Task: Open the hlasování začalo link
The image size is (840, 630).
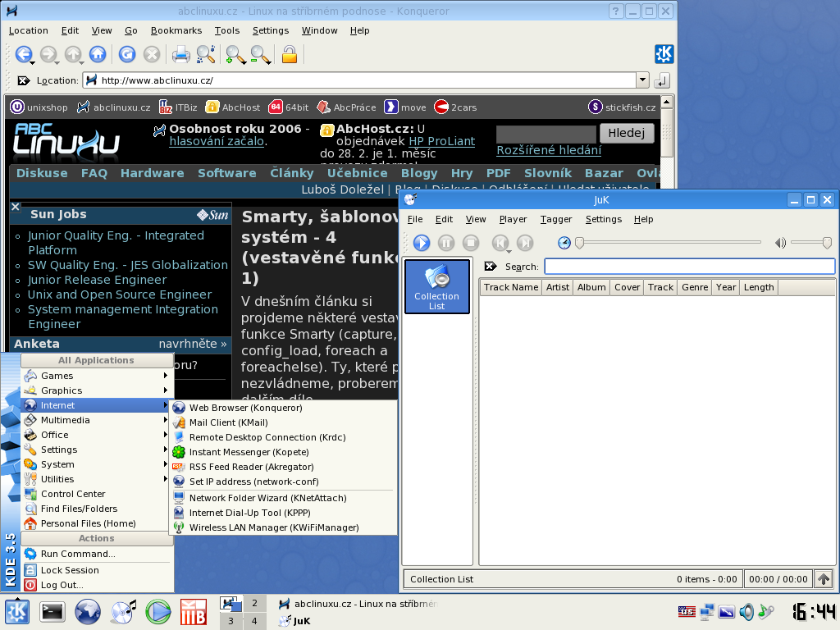Action: point(217,141)
